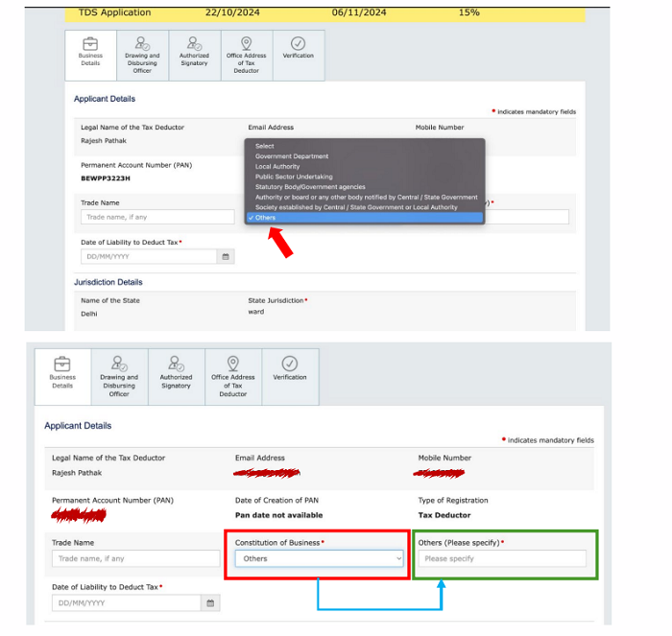672x636 pixels.
Task: Click the briefcase icon in the upper form
Action: point(90,43)
